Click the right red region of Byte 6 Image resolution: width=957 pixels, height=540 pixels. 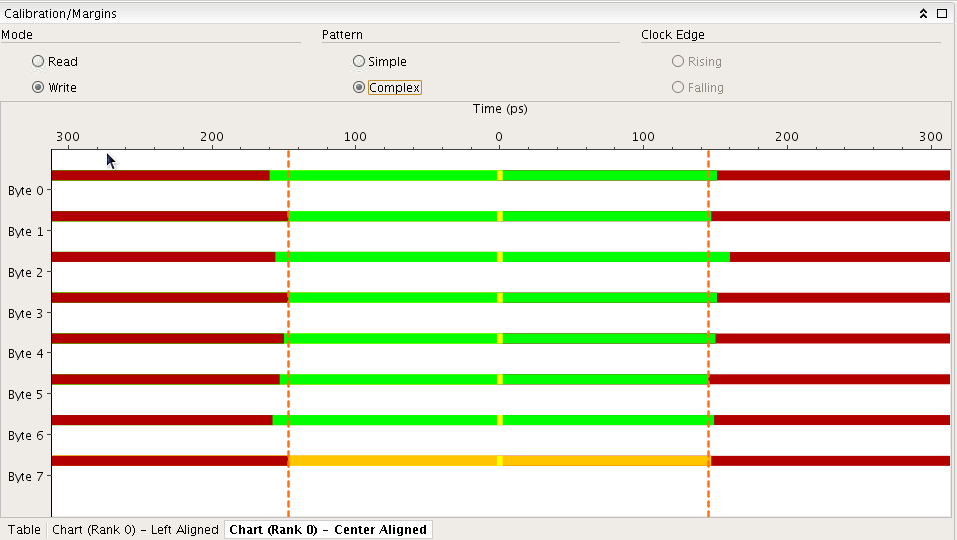click(x=830, y=420)
